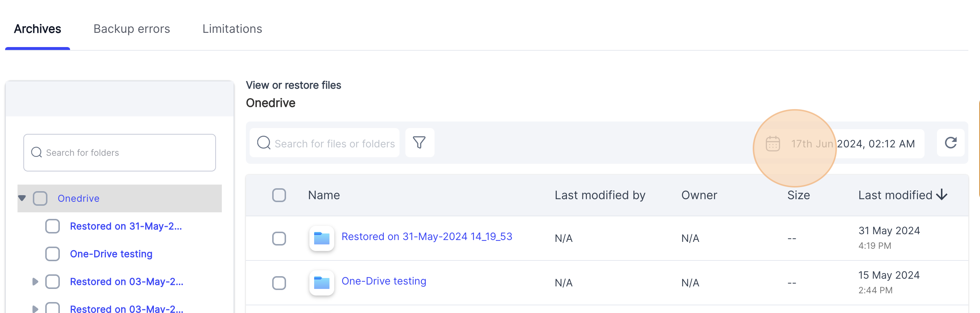Expand the last Restored on 03-May node

(x=35, y=309)
